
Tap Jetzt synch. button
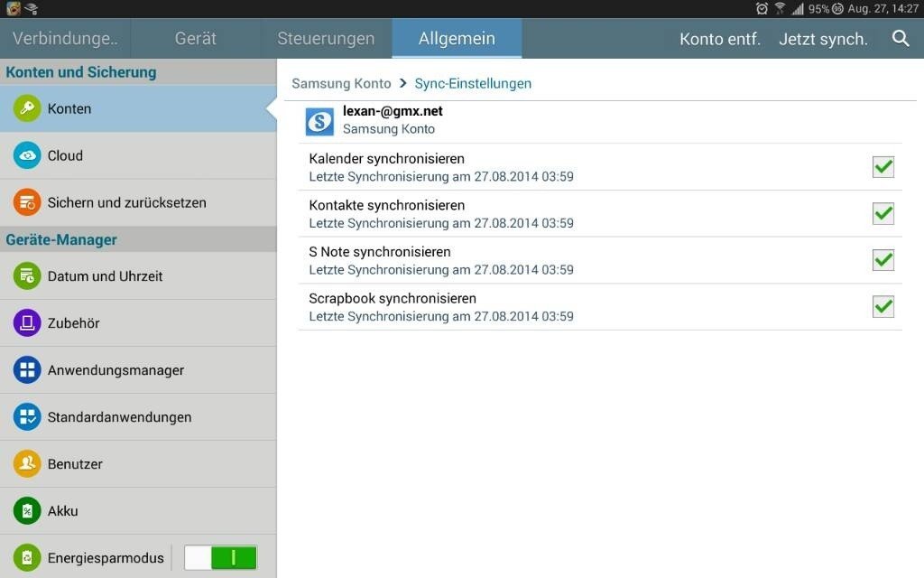point(823,39)
